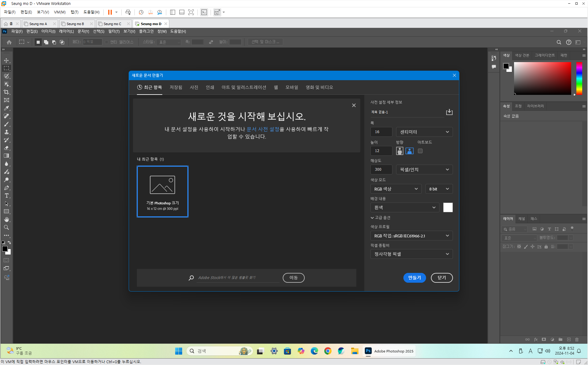Enable the Artboard checkbox

click(x=420, y=151)
